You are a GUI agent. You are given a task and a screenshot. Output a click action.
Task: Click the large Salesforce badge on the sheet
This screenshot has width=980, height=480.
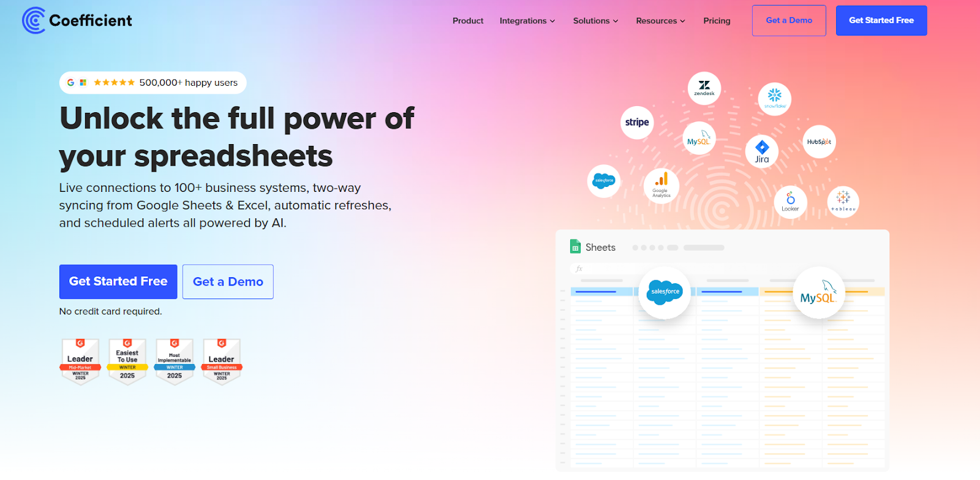tap(665, 292)
